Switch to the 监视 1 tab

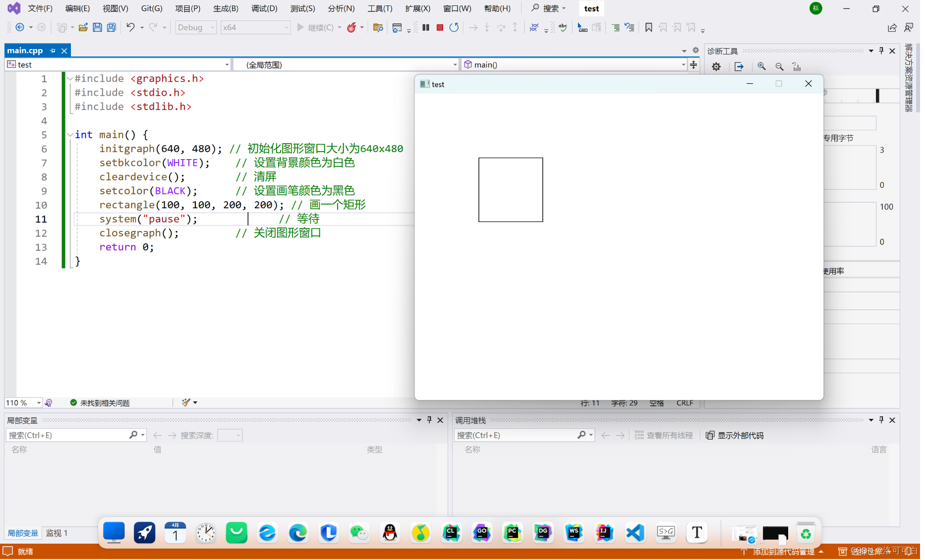click(x=56, y=533)
